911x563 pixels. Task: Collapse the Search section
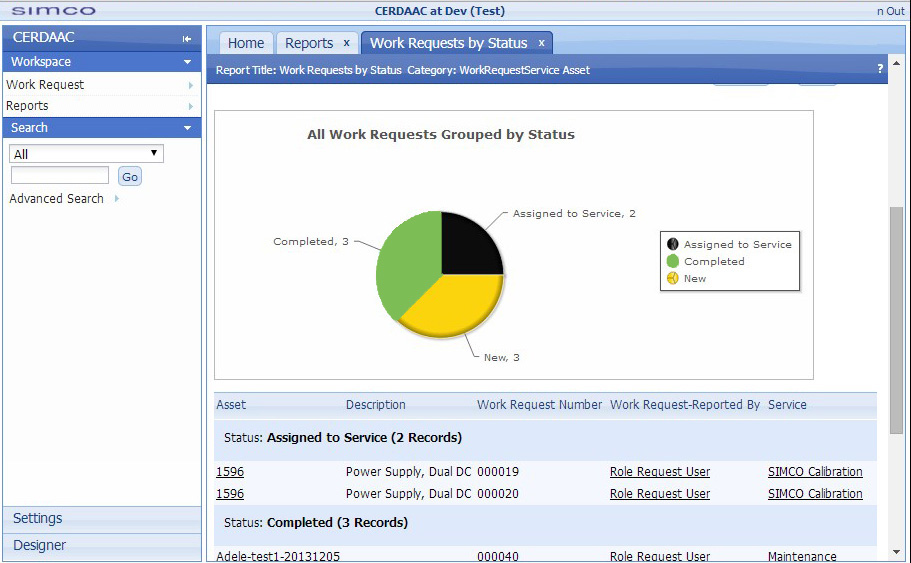click(187, 128)
